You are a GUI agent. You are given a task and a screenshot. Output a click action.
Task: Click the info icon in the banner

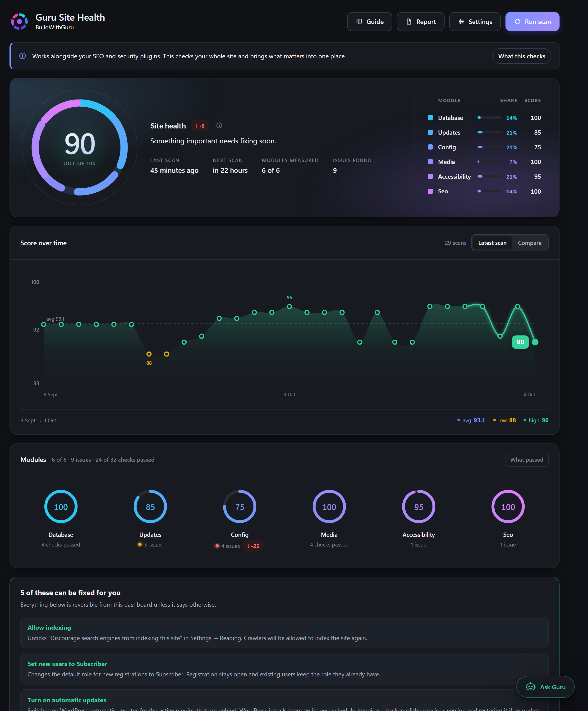(x=23, y=56)
